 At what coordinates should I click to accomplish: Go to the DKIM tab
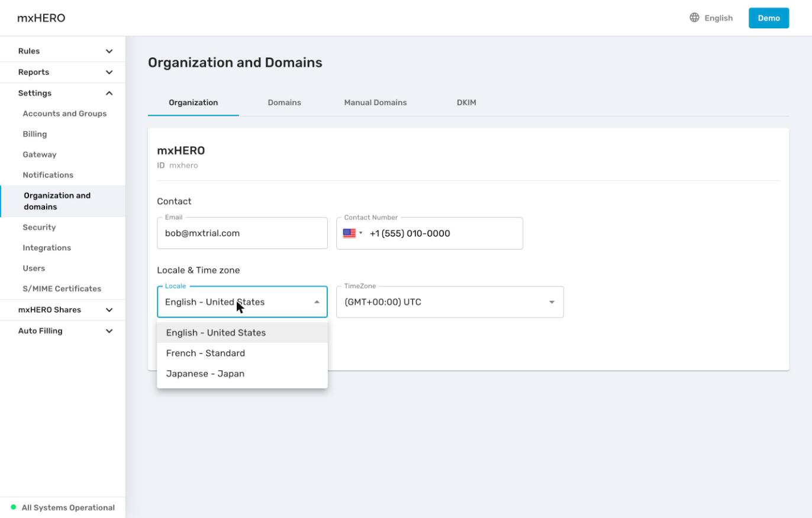(x=466, y=103)
